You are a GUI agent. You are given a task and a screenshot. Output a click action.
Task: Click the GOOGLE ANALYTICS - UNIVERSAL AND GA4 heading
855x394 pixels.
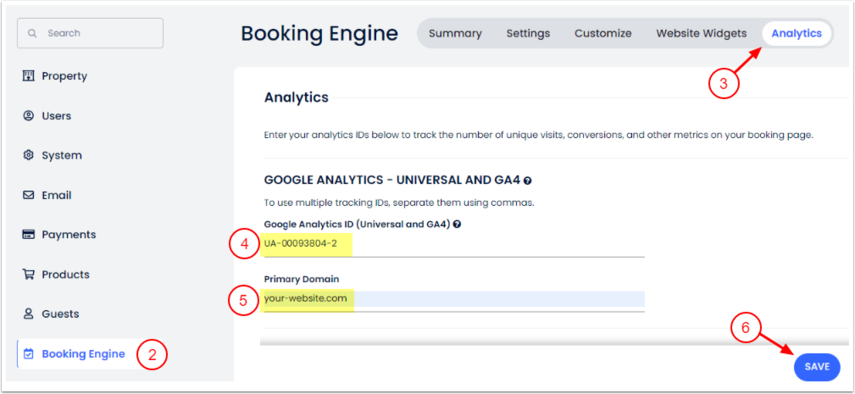point(392,180)
